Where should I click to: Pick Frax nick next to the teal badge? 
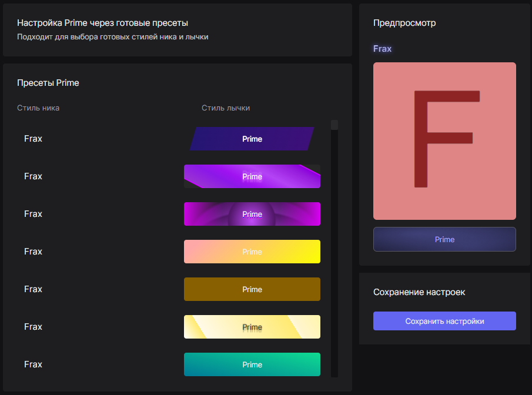[34, 364]
